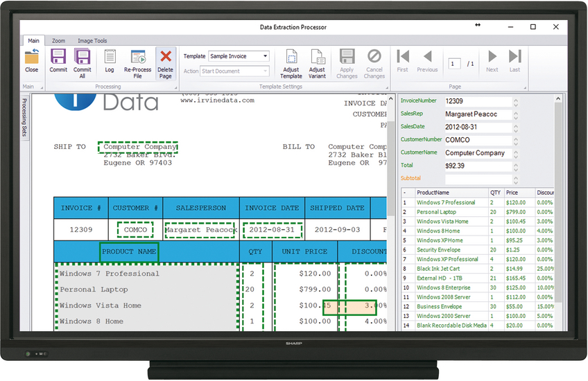
Task: Click the InvoiceNumber field spinner
Action: [516, 103]
